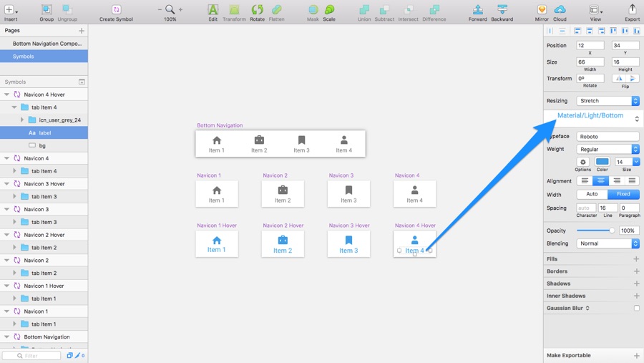This screenshot has height=363, width=644.
Task: Open Mirror from toolbar
Action: [x=542, y=12]
